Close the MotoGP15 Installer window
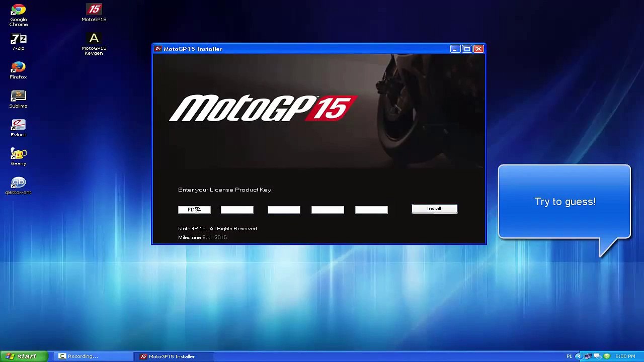This screenshot has width=644, height=362. (479, 49)
